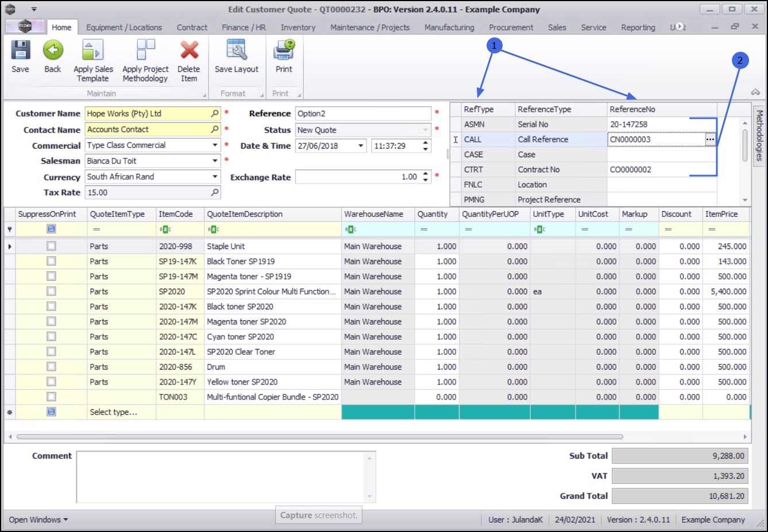
Task: Open the Procurement tab
Action: 511,28
